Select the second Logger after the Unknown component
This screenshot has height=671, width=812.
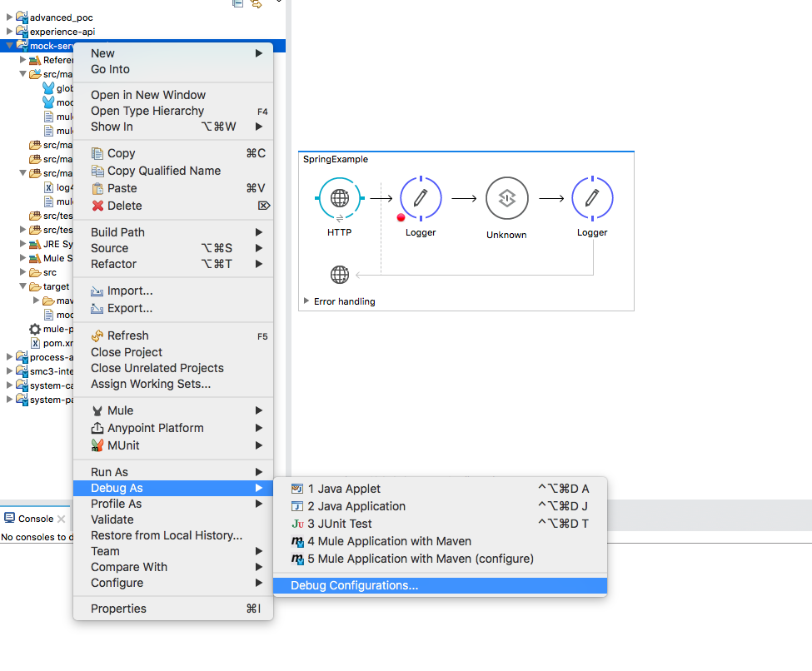pyautogui.click(x=592, y=198)
